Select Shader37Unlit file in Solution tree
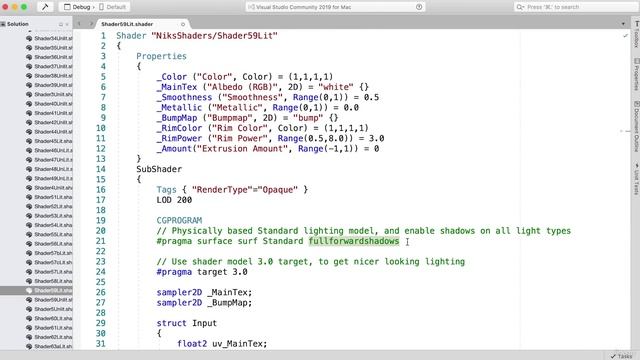640x360 pixels. point(49,67)
